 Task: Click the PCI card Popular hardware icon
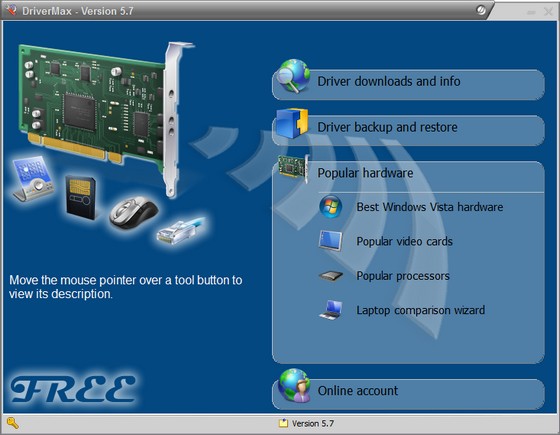coord(293,168)
